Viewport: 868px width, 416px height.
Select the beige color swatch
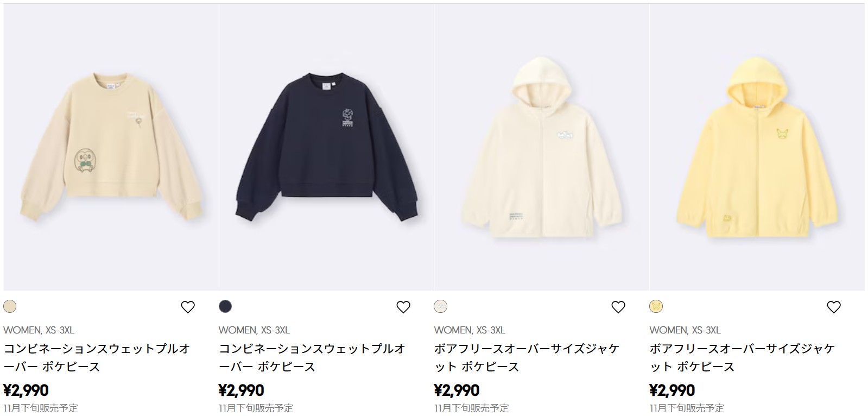10,306
